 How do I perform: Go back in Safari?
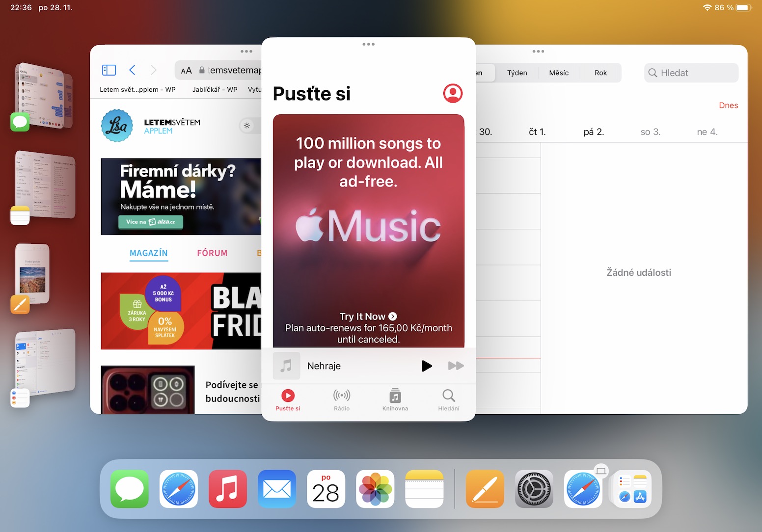(x=132, y=70)
